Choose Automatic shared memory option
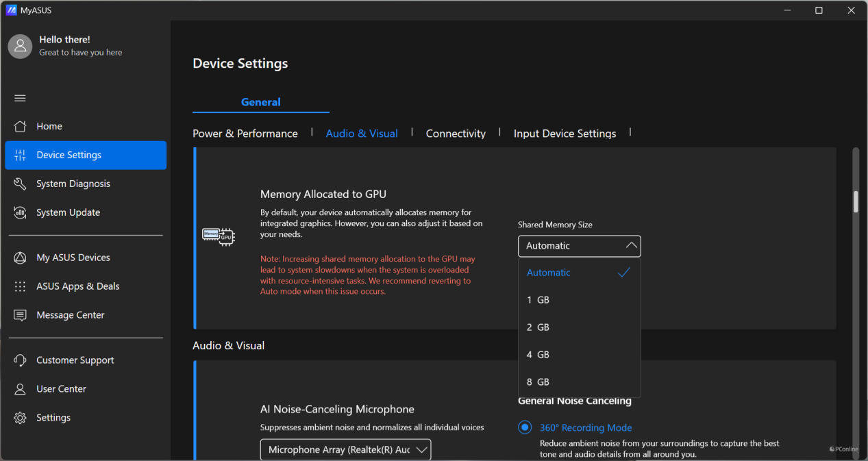868x461 pixels. click(x=580, y=273)
